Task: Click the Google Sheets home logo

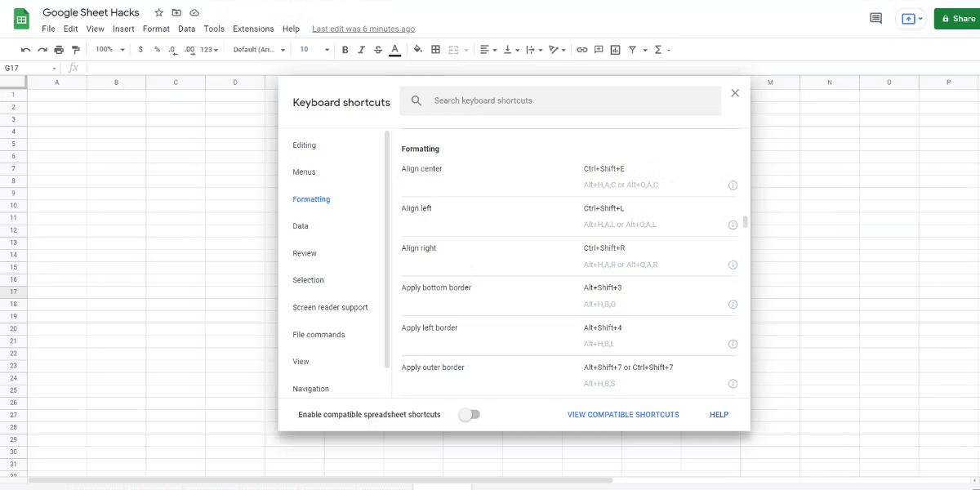Action: click(x=22, y=19)
